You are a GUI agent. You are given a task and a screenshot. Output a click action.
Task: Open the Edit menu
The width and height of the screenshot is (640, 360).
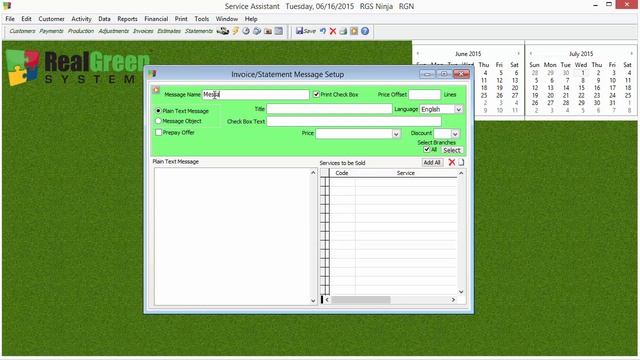tap(27, 19)
